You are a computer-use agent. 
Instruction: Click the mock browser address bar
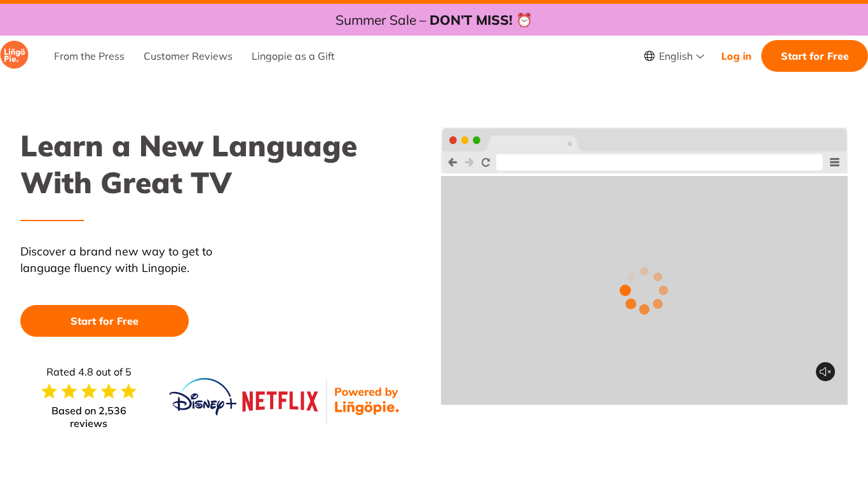click(659, 162)
